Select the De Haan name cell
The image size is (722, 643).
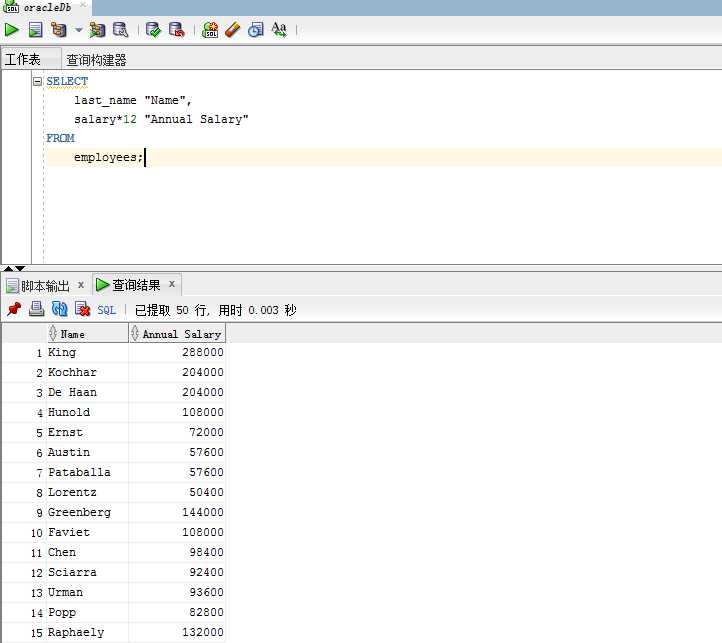point(87,392)
